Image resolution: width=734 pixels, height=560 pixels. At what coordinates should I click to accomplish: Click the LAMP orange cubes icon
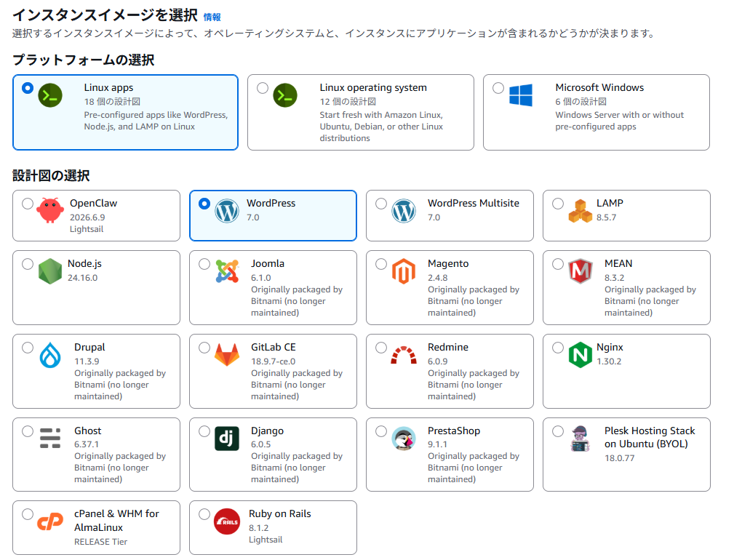click(581, 211)
